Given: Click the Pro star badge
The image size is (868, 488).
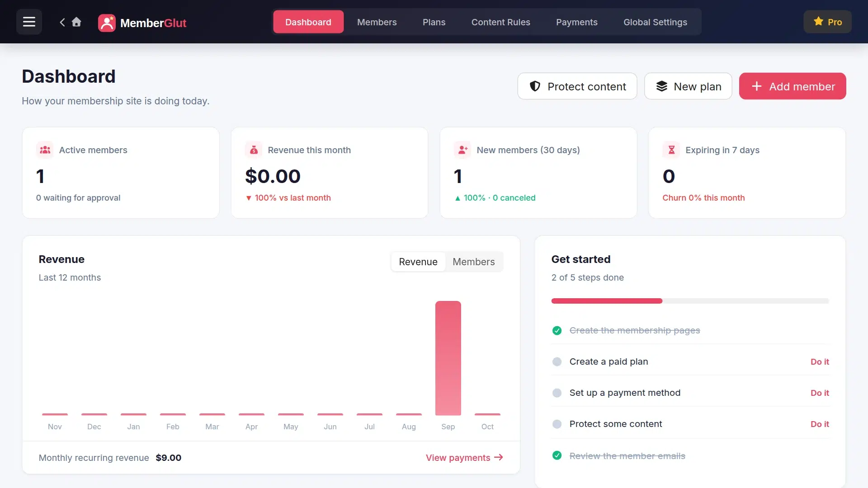Looking at the screenshot, I should [827, 22].
